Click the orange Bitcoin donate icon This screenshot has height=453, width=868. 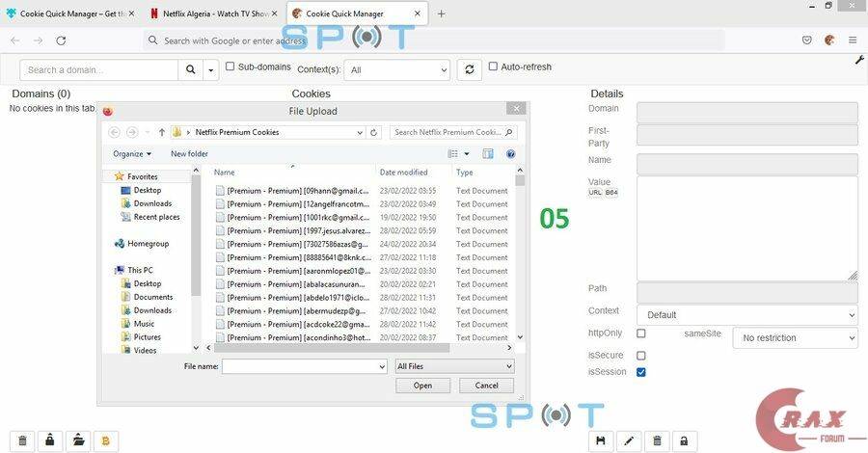[106, 440]
